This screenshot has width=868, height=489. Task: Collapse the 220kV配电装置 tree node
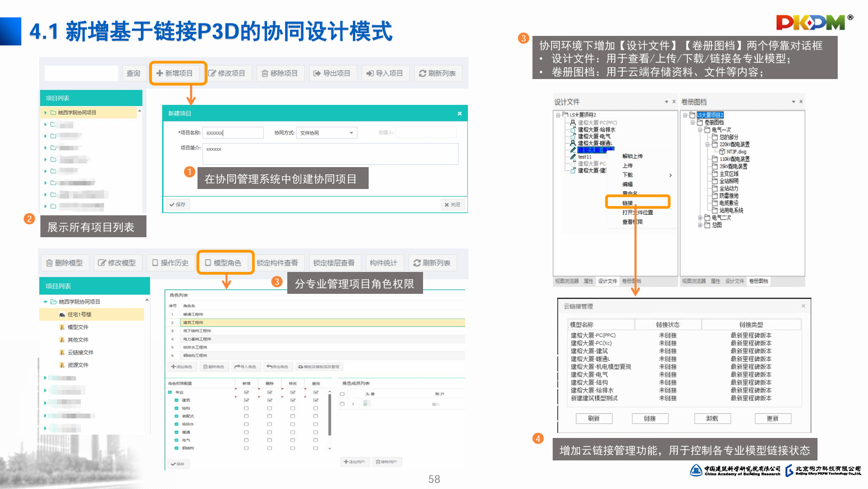click(x=708, y=144)
